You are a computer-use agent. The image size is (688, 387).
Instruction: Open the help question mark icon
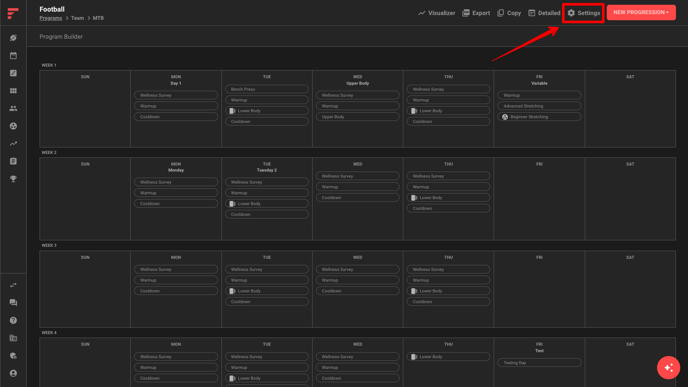pos(13,320)
